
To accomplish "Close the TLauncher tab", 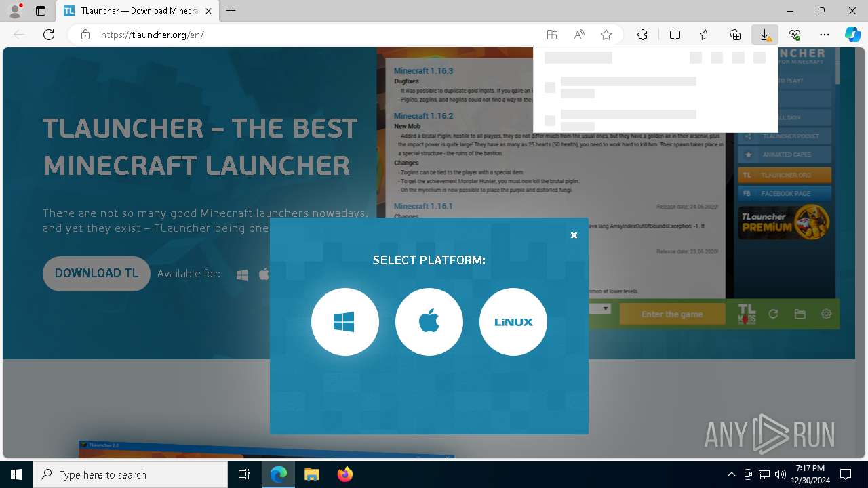I will pos(208,11).
